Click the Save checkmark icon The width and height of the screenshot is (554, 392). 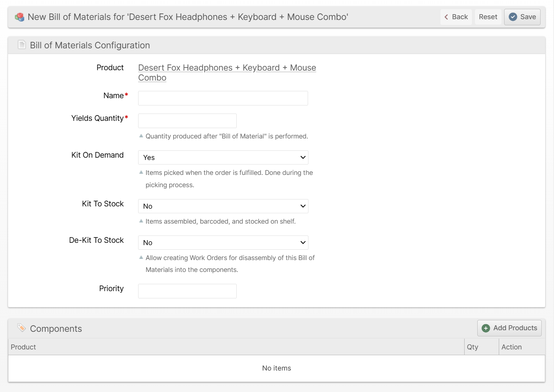coord(513,17)
